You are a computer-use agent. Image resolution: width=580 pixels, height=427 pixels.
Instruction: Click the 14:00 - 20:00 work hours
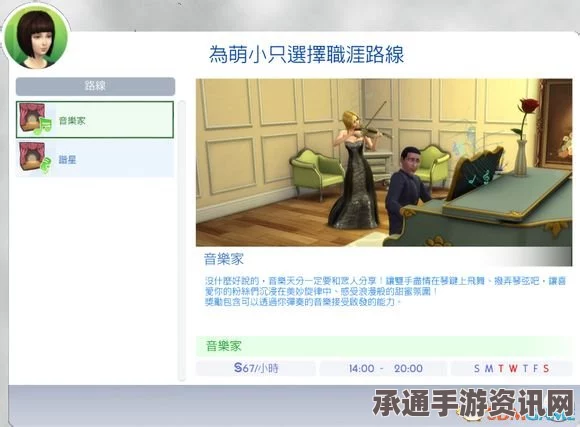(x=385, y=369)
